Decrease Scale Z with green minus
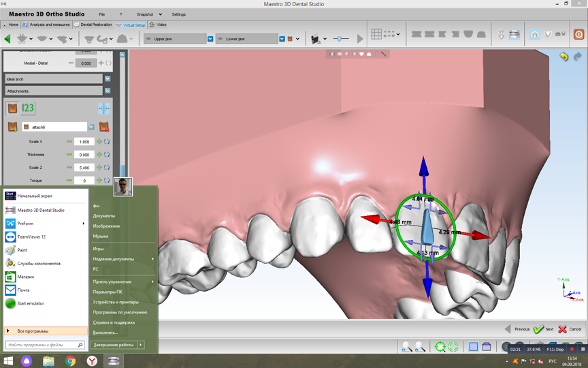This screenshot has width=588, height=368. point(69,168)
